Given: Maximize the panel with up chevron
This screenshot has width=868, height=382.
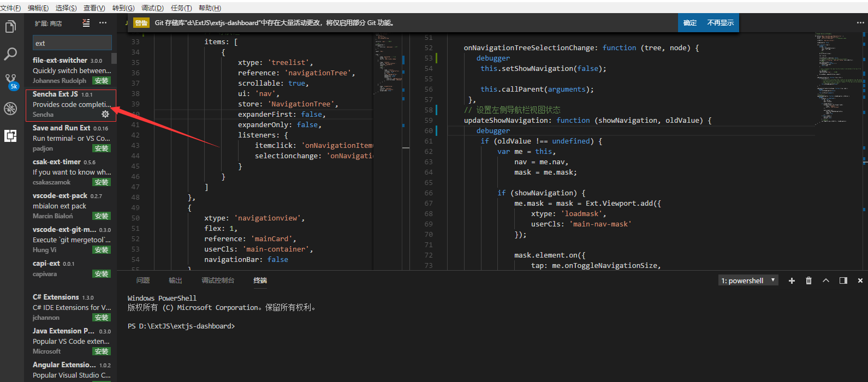Looking at the screenshot, I should pyautogui.click(x=826, y=280).
